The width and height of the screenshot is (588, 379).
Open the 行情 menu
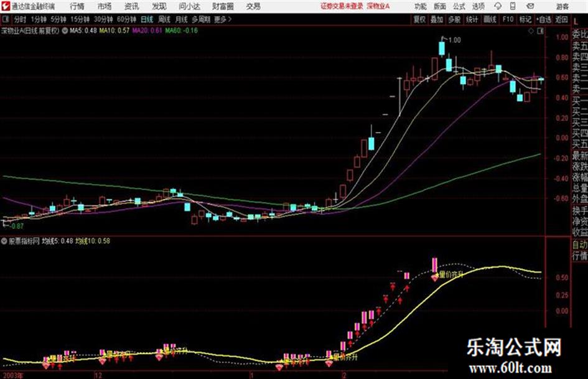click(77, 6)
